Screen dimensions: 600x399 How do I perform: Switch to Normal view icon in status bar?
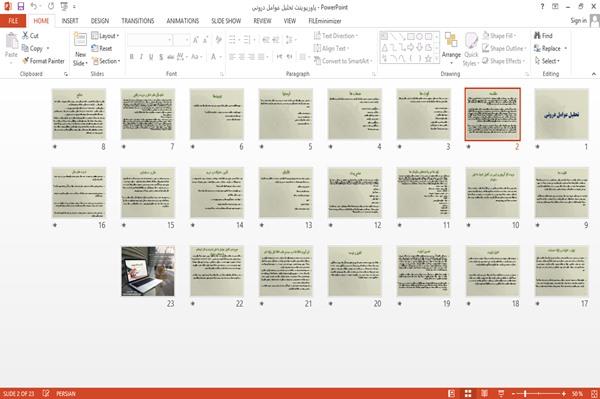[x=452, y=393]
